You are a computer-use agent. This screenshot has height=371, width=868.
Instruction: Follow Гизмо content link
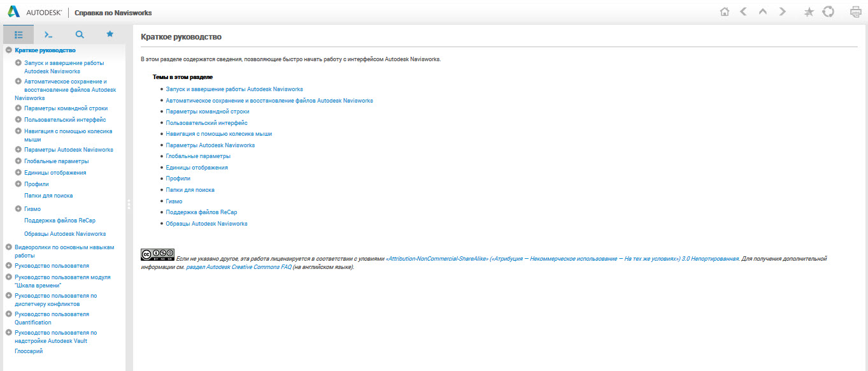(x=174, y=201)
